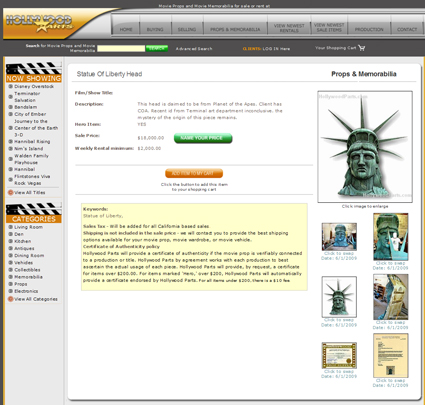This screenshot has width=425, height=405.
Task: Click the View All Categories arrow icon
Action: pyautogui.click(x=10, y=299)
